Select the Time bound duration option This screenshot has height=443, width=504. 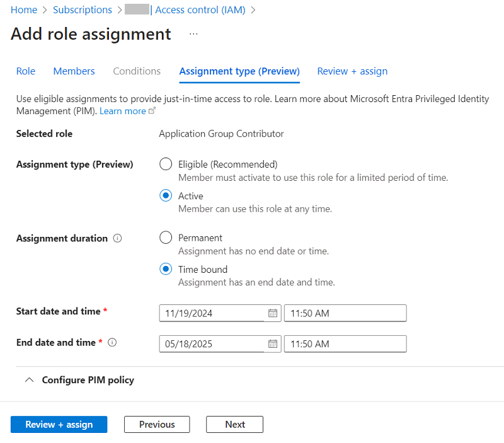[x=166, y=269]
